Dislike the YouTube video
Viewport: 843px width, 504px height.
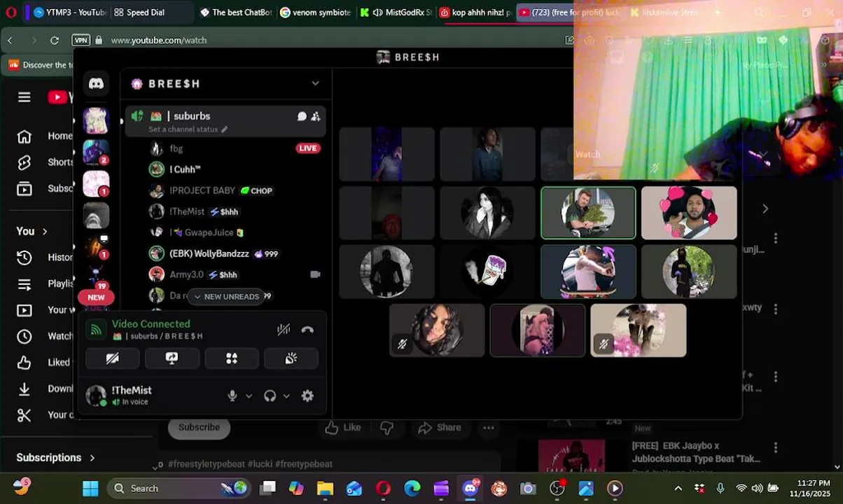point(386,428)
